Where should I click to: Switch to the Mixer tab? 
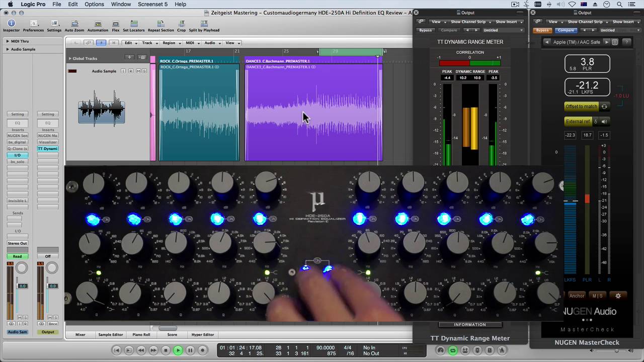[80, 334]
